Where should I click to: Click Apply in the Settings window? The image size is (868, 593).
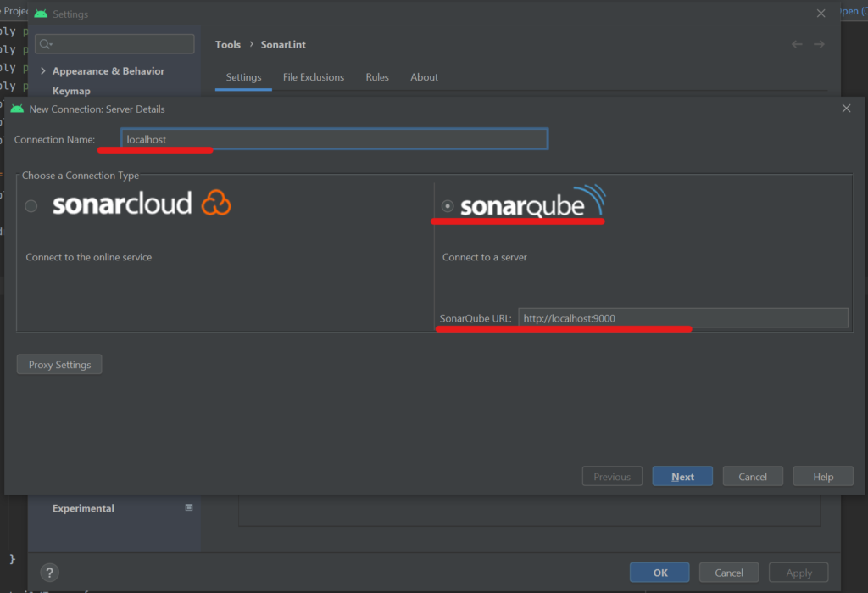(x=798, y=573)
